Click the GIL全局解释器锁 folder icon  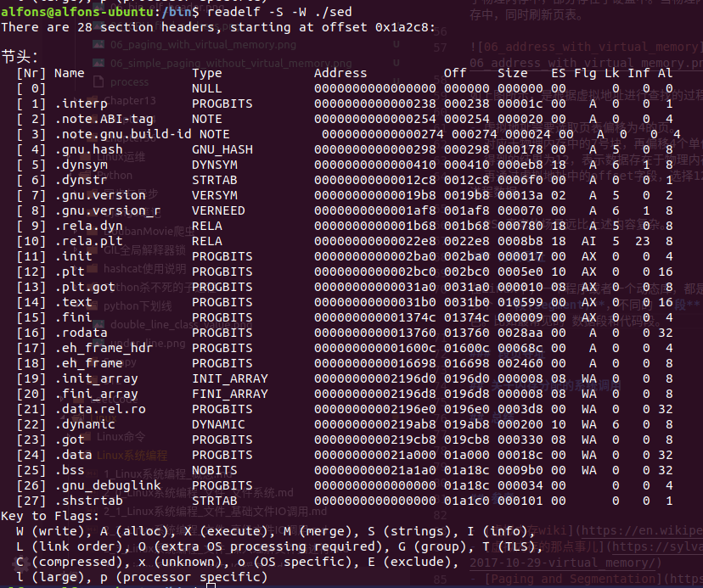click(93, 249)
